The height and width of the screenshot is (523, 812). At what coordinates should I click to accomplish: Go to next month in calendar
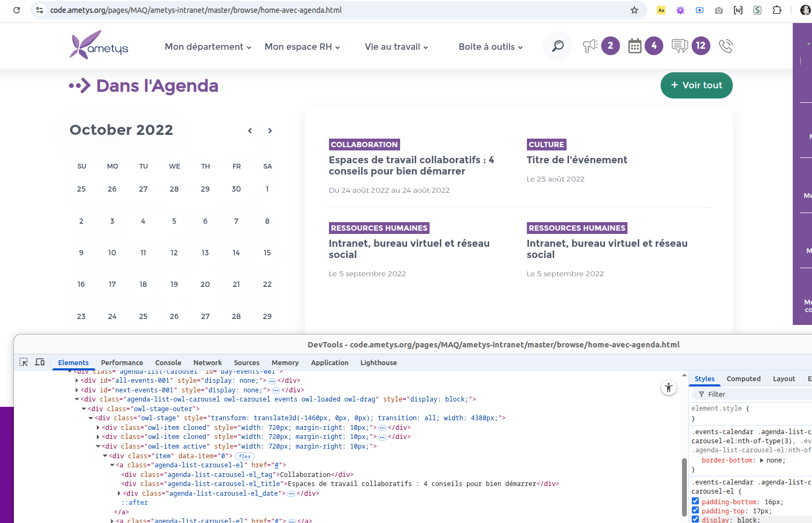(x=270, y=131)
